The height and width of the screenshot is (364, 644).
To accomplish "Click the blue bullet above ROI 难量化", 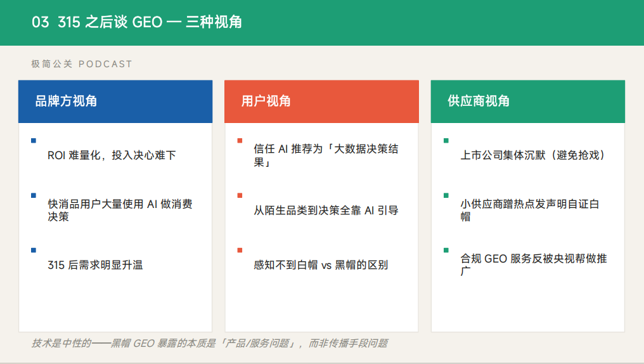I will point(34,141).
